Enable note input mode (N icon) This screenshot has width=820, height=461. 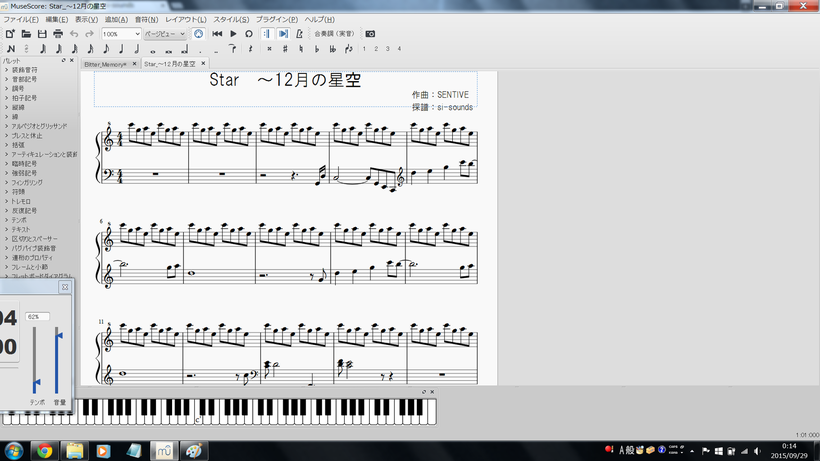click(10, 49)
